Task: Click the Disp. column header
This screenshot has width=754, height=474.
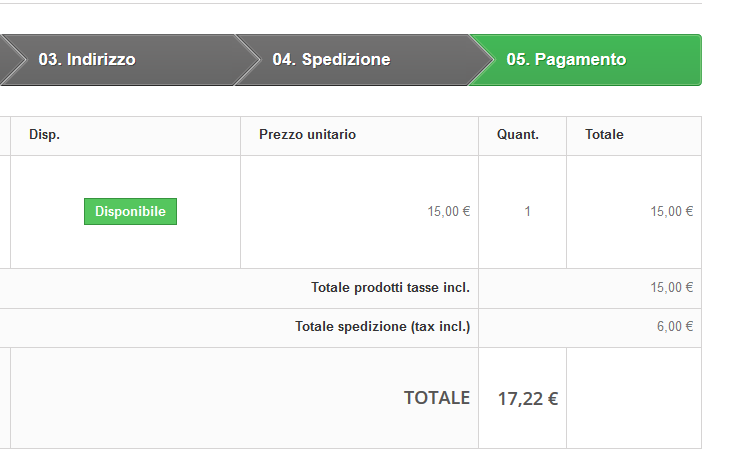Action: 44,135
